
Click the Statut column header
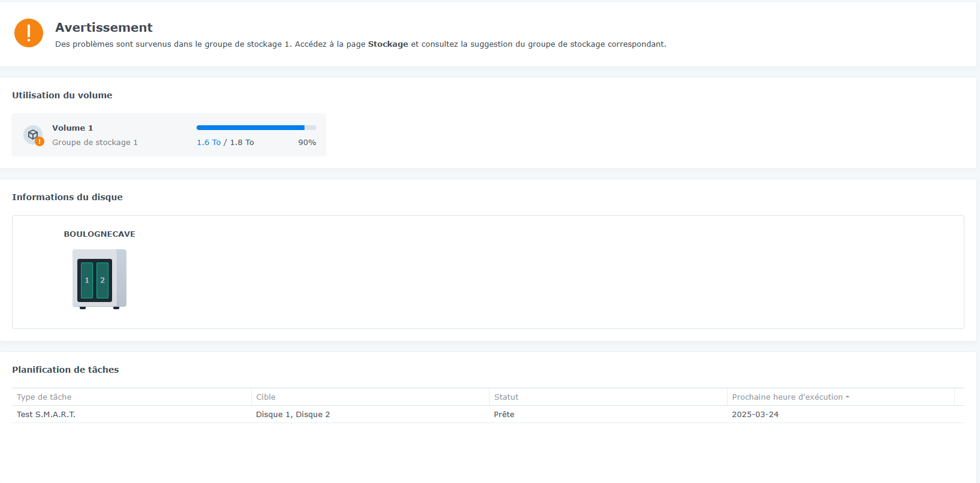pyautogui.click(x=608, y=397)
